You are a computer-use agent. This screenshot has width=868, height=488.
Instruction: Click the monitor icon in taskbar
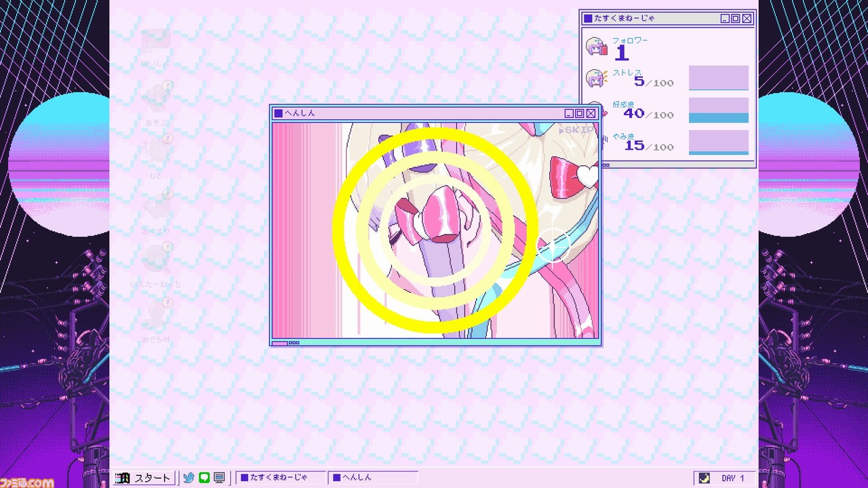219,478
